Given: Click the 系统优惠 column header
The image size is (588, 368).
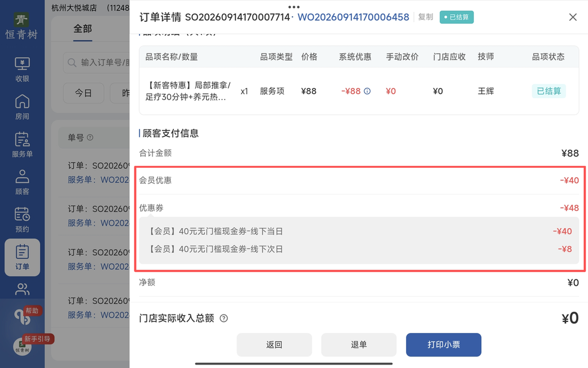Looking at the screenshot, I should pyautogui.click(x=355, y=57).
